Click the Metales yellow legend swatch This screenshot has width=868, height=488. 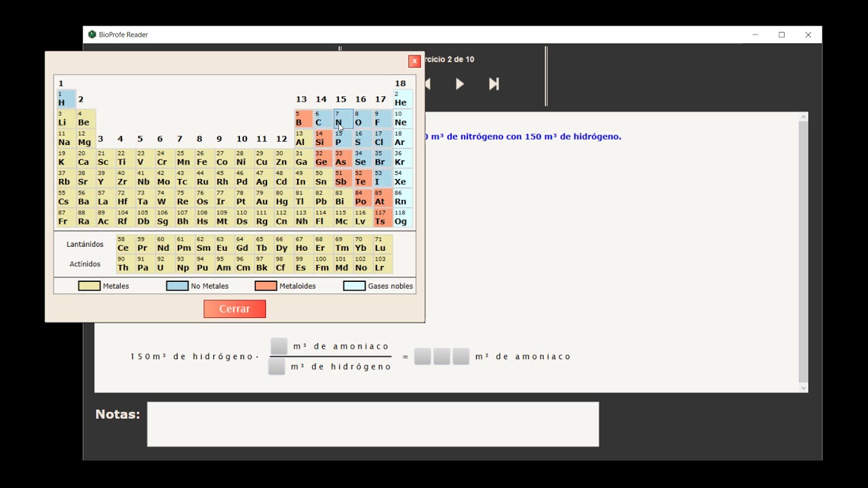90,286
